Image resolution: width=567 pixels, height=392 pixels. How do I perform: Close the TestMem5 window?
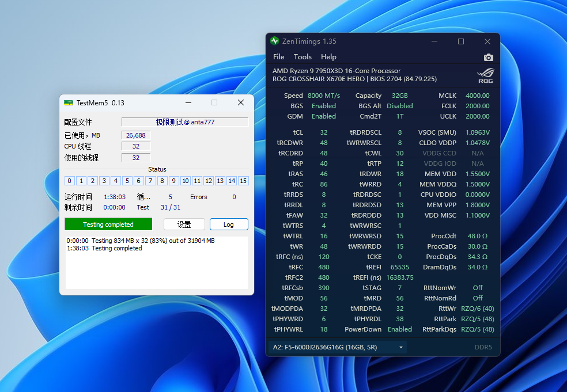[241, 102]
